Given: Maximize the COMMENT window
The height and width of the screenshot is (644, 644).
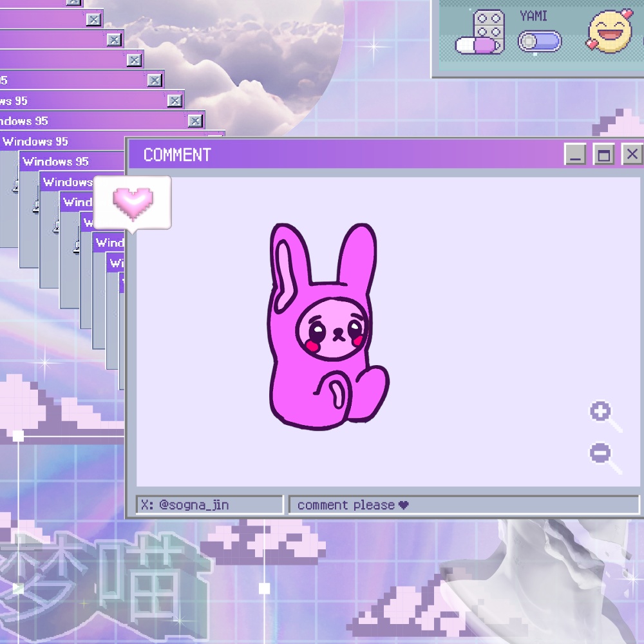Looking at the screenshot, I should point(603,155).
